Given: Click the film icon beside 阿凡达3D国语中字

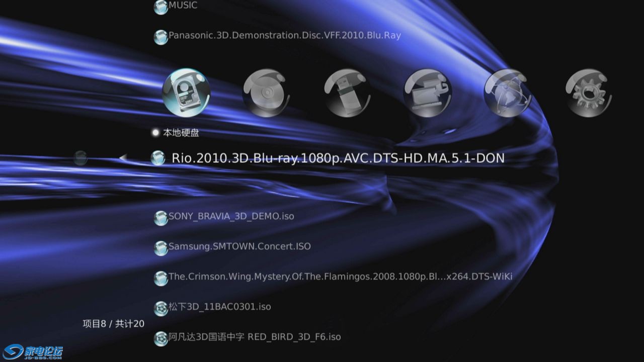Looking at the screenshot, I should 160,338.
